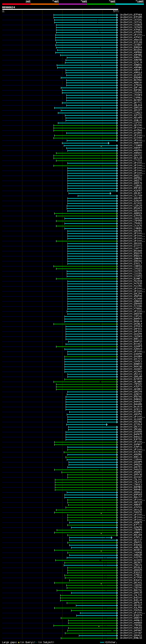Click the UniRef100_P05750 hit label
Screen dimensions: 146x644
(131, 557)
